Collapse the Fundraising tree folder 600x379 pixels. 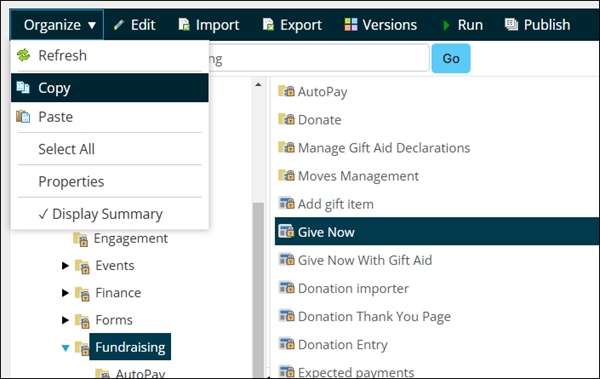pos(65,348)
